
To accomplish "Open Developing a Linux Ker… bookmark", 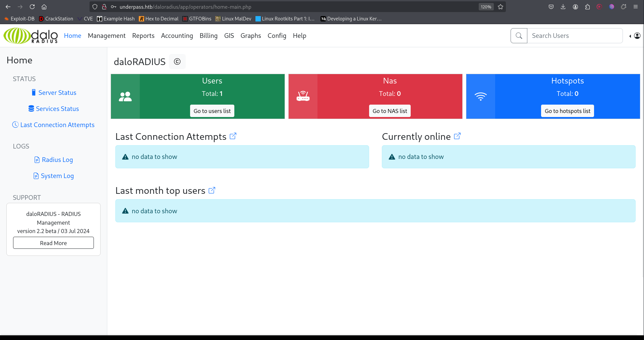I will tap(351, 19).
